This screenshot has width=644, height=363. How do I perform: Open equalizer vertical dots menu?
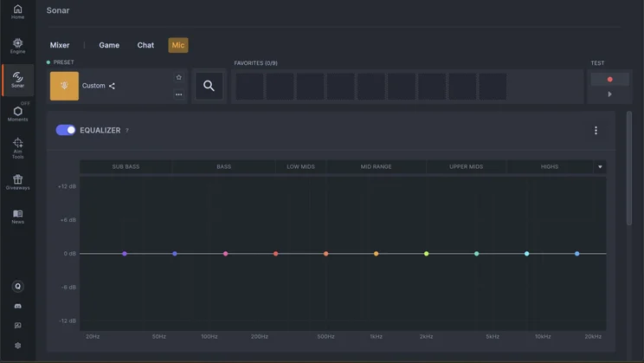click(596, 130)
